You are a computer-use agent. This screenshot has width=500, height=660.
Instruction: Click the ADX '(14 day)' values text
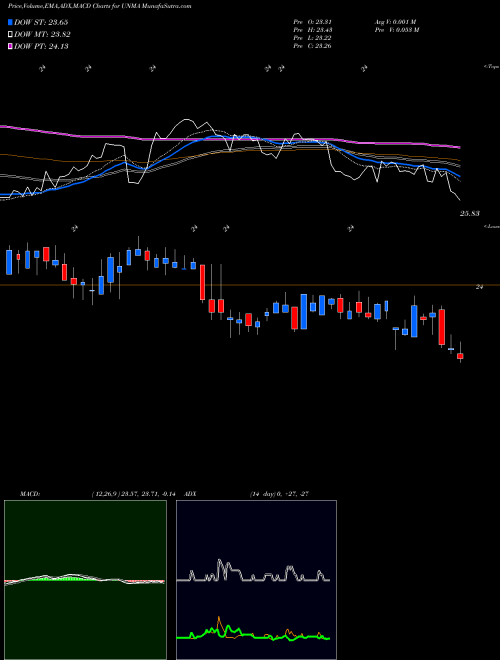point(279,493)
